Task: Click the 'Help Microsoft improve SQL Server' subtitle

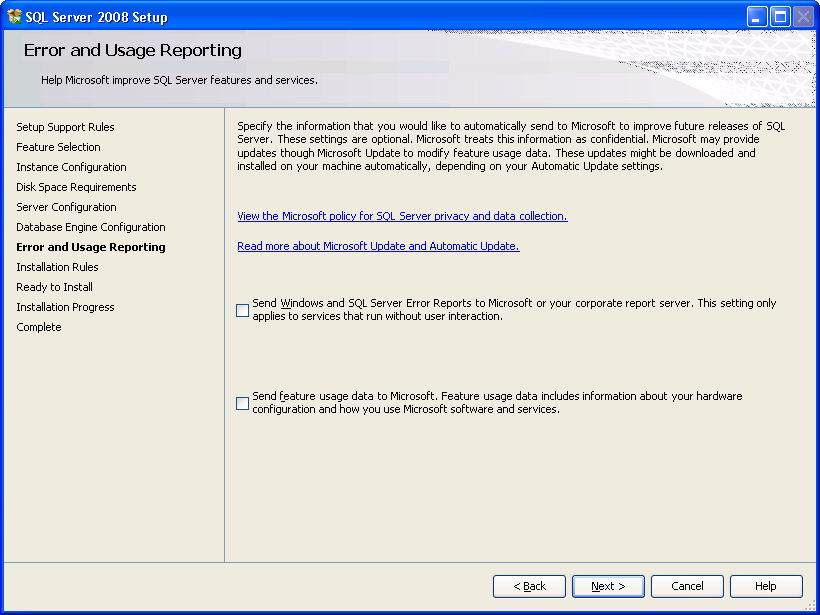Action: pos(179,81)
